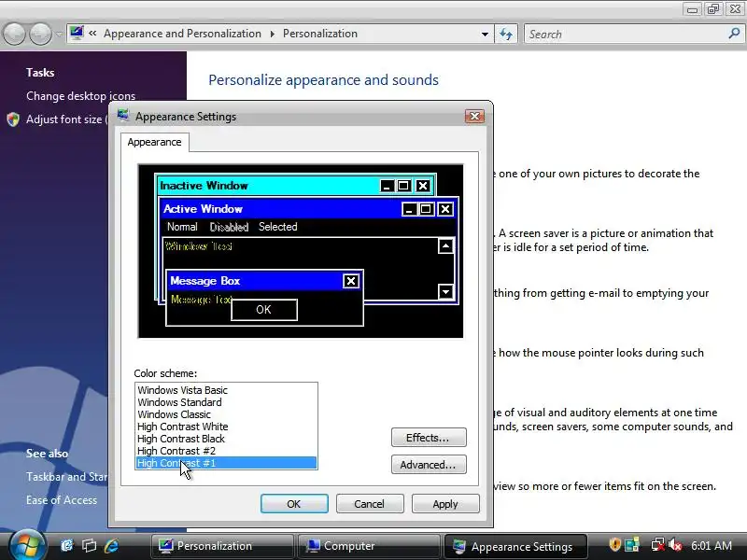Screen dimensions: 747x560
Task: Expand arrow after Appearance and Personalization breadcrumb
Action: pos(272,35)
